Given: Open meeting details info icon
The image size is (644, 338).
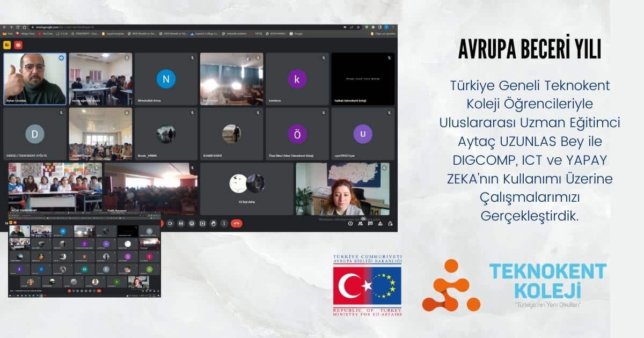Looking at the screenshot, I should click(x=350, y=223).
